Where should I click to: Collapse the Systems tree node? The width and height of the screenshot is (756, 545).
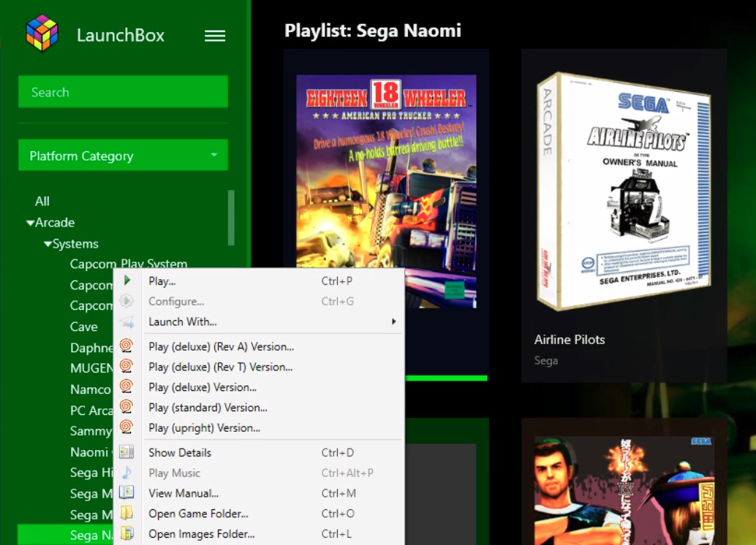point(48,244)
